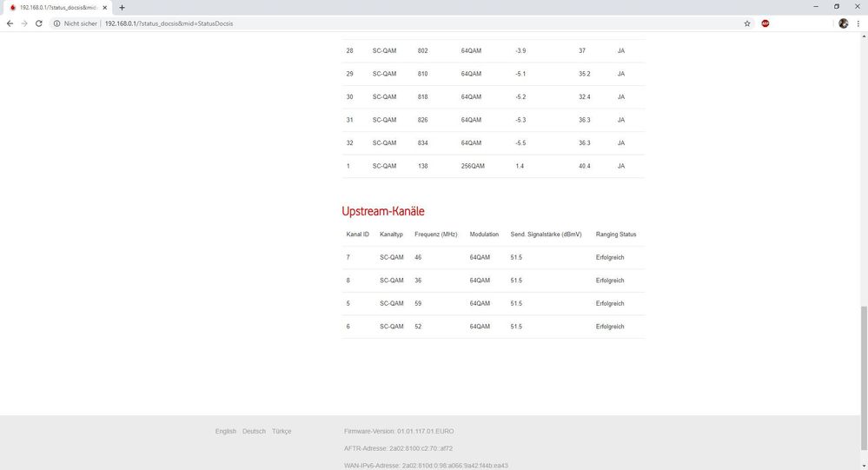This screenshot has height=470, width=868.
Task: Click downstream frequency 802
Action: coord(423,50)
